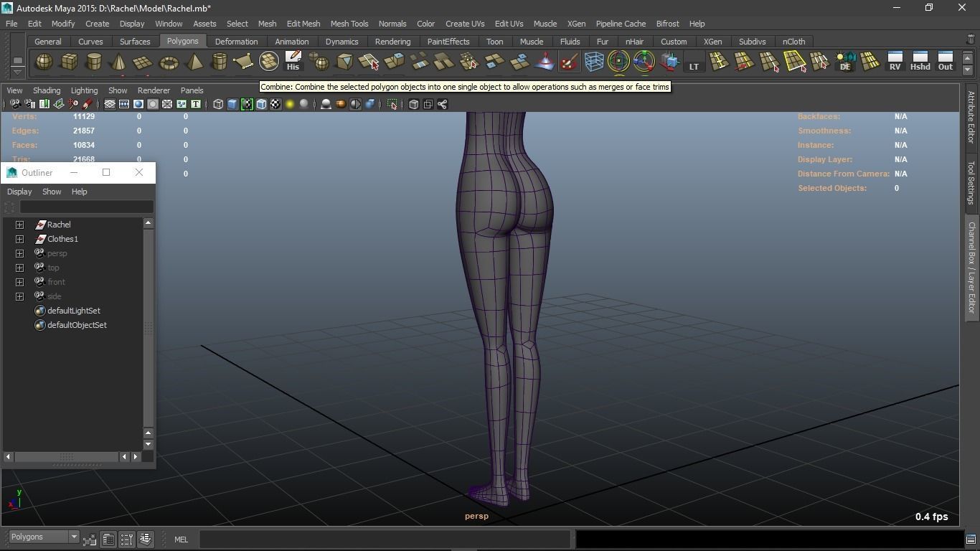Viewport: 980px width, 551px height.
Task: Create a polygon cube from the shelf
Action: 69,62
